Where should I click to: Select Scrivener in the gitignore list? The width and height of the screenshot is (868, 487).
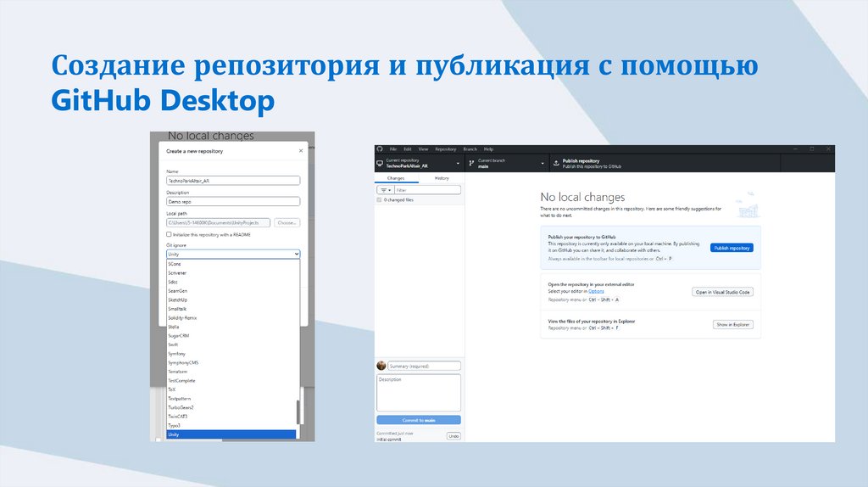click(x=231, y=272)
